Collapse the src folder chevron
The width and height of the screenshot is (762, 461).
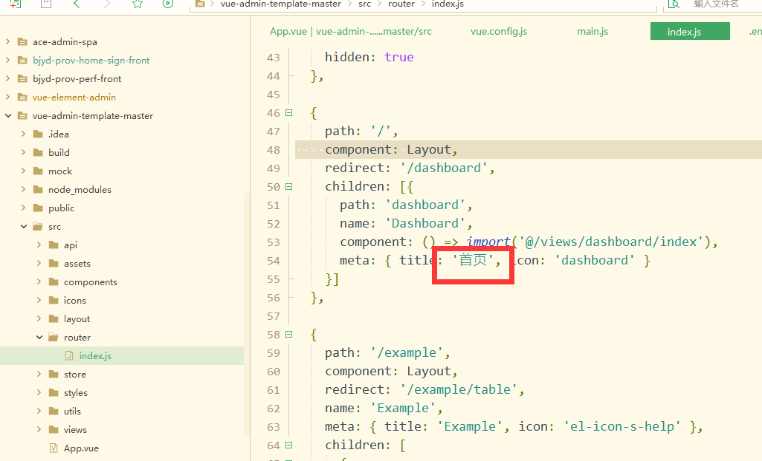[23, 226]
